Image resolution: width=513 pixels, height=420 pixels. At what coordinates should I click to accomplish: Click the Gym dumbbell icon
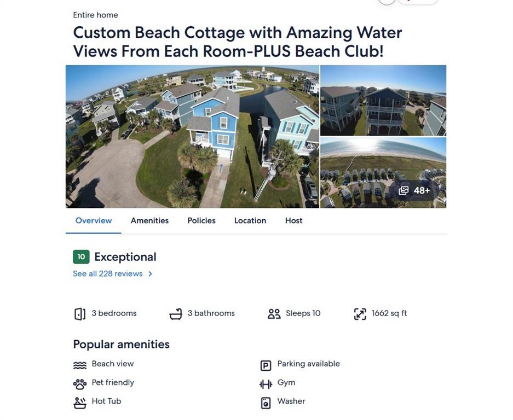click(266, 384)
